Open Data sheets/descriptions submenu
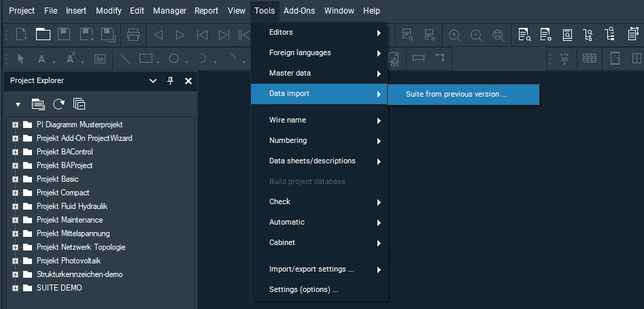Image resolution: width=644 pixels, height=309 pixels. point(319,161)
